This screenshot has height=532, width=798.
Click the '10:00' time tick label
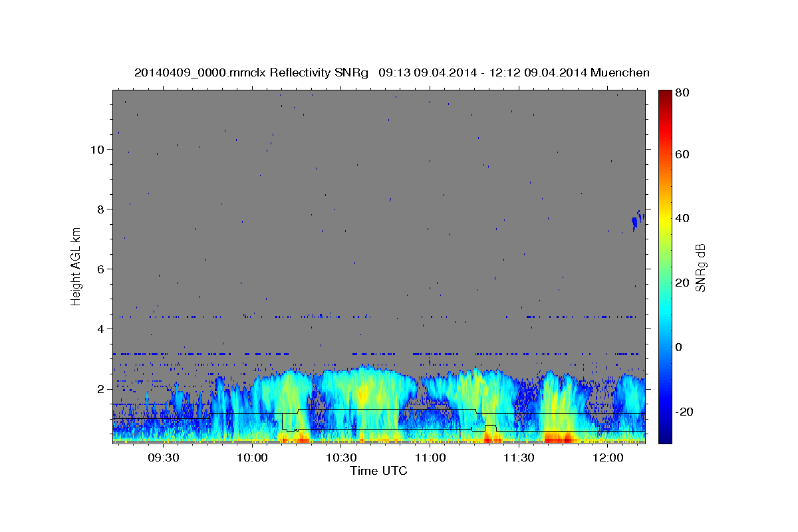click(253, 458)
